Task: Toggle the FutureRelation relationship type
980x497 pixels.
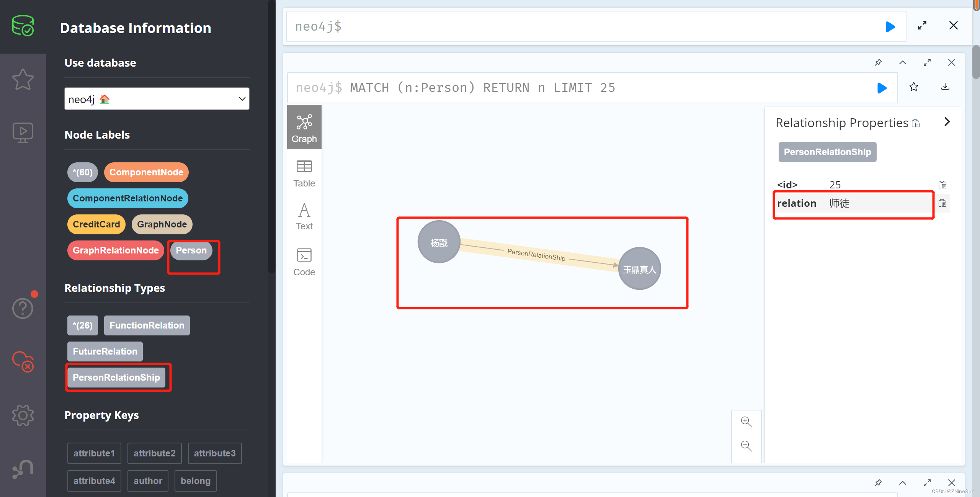Action: click(x=105, y=351)
